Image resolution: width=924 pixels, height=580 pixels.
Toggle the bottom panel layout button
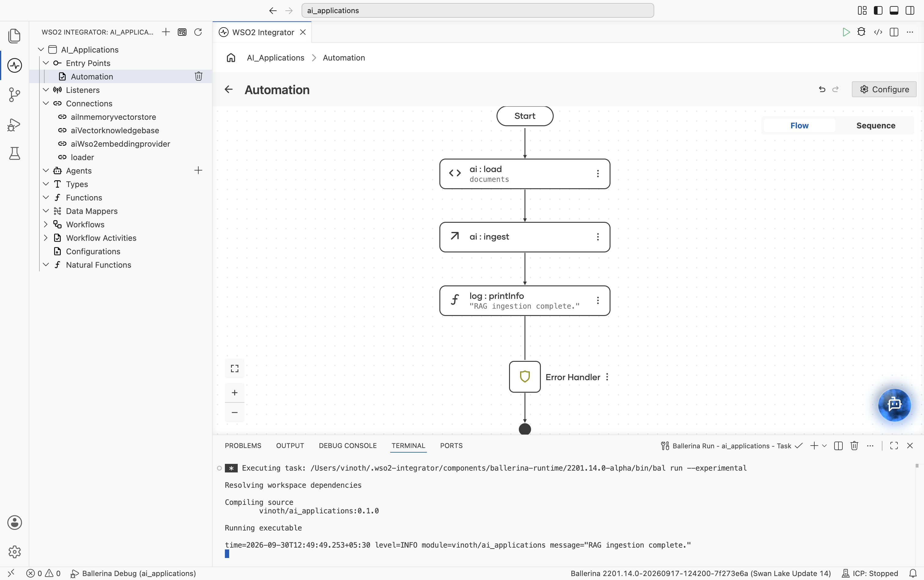(x=894, y=10)
